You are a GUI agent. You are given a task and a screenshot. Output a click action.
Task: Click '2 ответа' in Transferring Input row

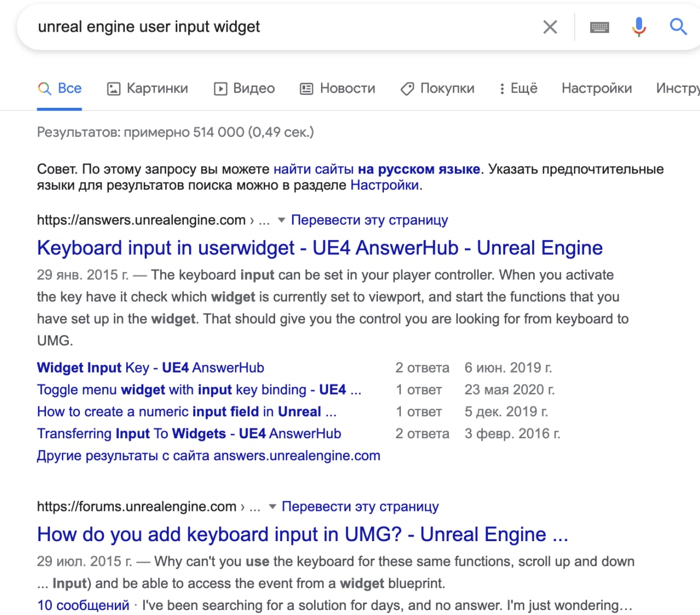point(422,433)
